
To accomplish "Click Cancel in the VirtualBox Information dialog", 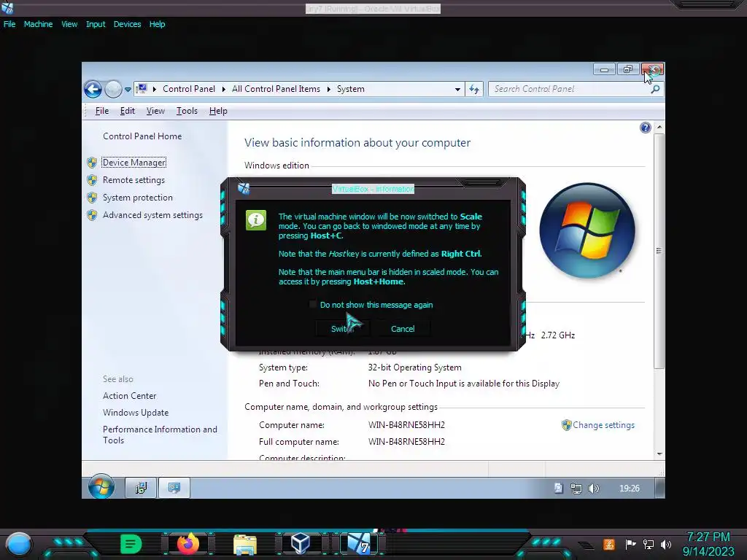I will click(x=403, y=329).
